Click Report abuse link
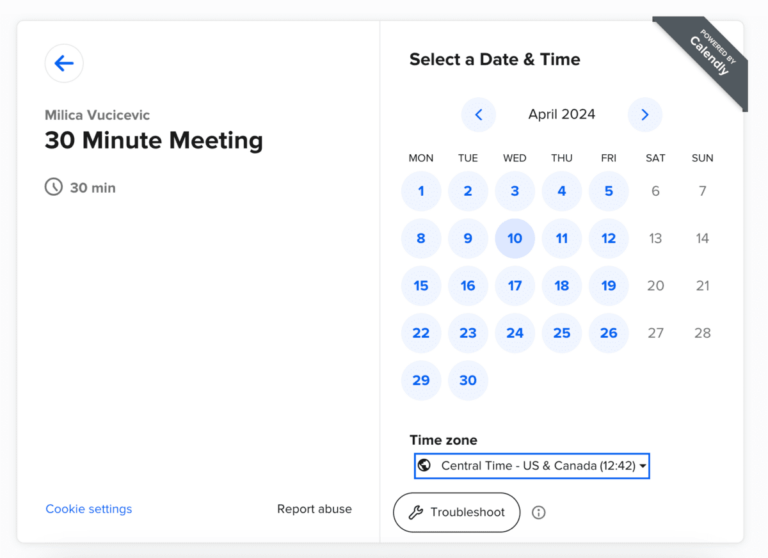The height and width of the screenshot is (558, 768). tap(314, 509)
